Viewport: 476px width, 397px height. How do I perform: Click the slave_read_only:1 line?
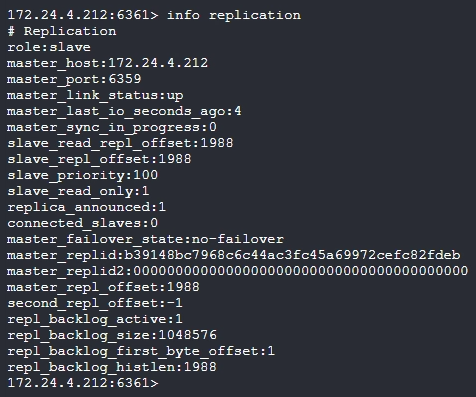(x=78, y=191)
